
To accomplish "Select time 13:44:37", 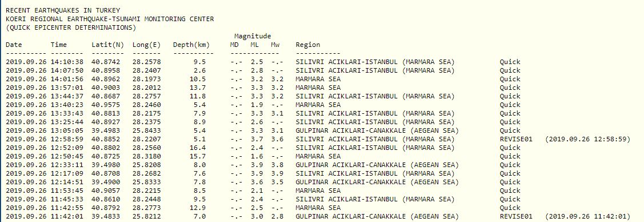I will click(67, 96).
